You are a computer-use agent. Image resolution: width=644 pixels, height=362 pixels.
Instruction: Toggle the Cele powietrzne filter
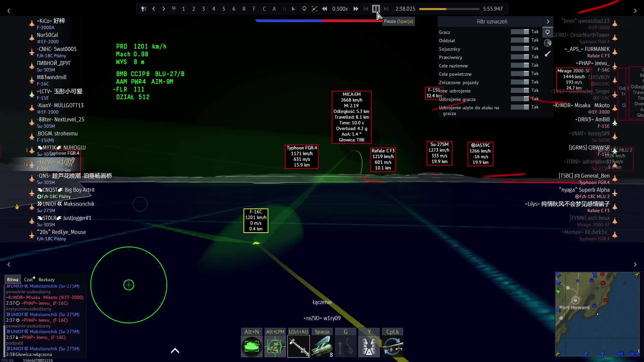pos(520,74)
